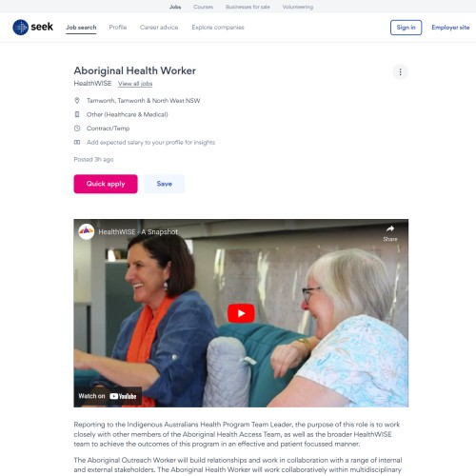
Task: Add expected salary to your profile link
Action: point(150,143)
